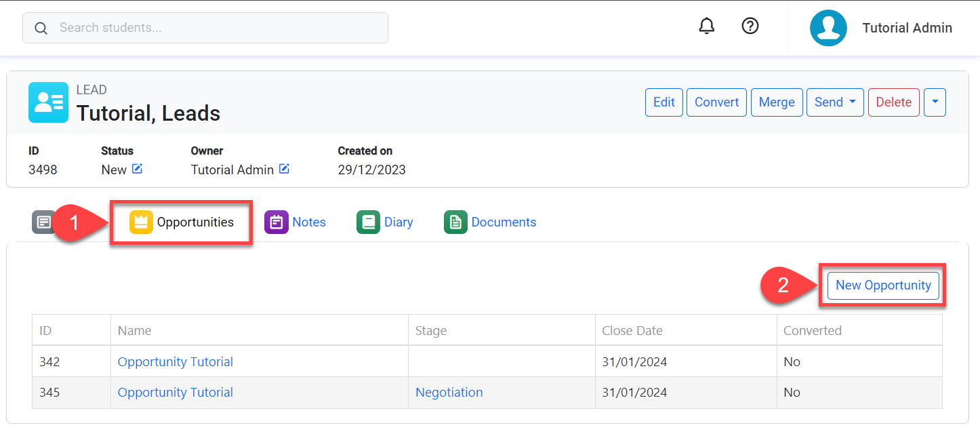Click the edit icon next to Status New
Viewport: 980px width, 436px height.
138,169
